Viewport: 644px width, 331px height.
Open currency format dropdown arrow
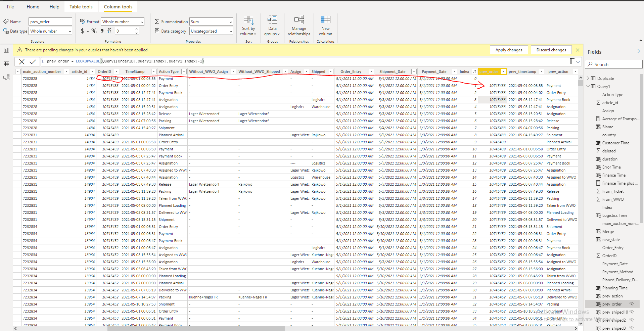click(88, 32)
